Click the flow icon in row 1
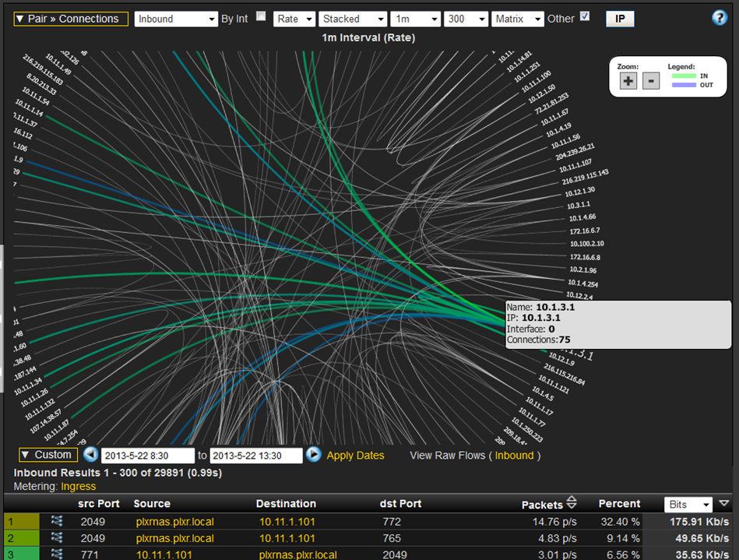 [57, 521]
